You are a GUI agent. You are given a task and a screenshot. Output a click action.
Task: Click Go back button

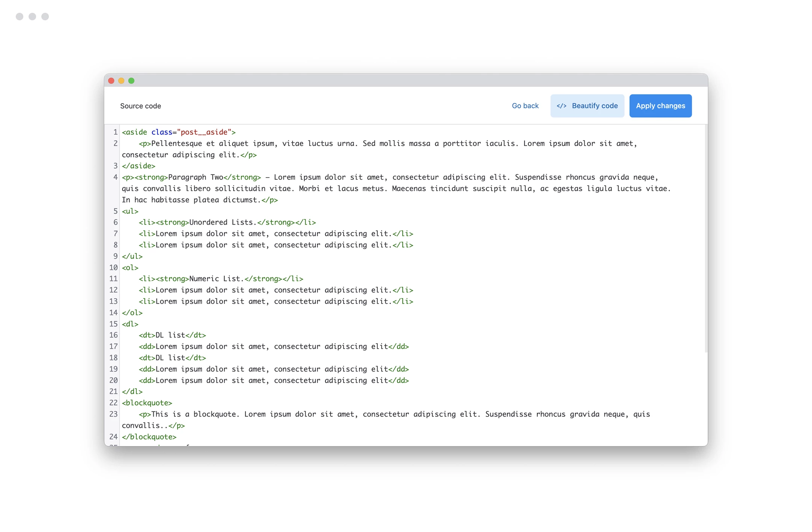click(x=525, y=106)
